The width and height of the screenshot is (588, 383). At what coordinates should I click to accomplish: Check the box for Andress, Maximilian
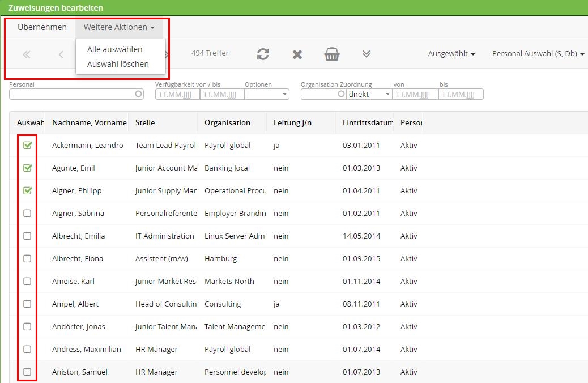point(27,349)
